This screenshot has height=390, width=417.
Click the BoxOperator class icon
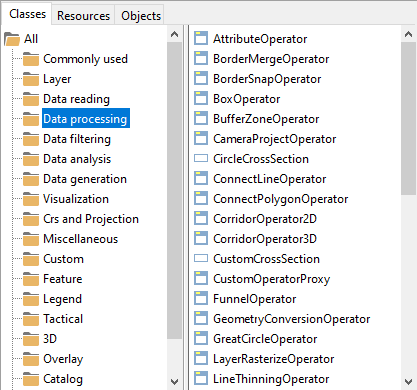(x=201, y=98)
